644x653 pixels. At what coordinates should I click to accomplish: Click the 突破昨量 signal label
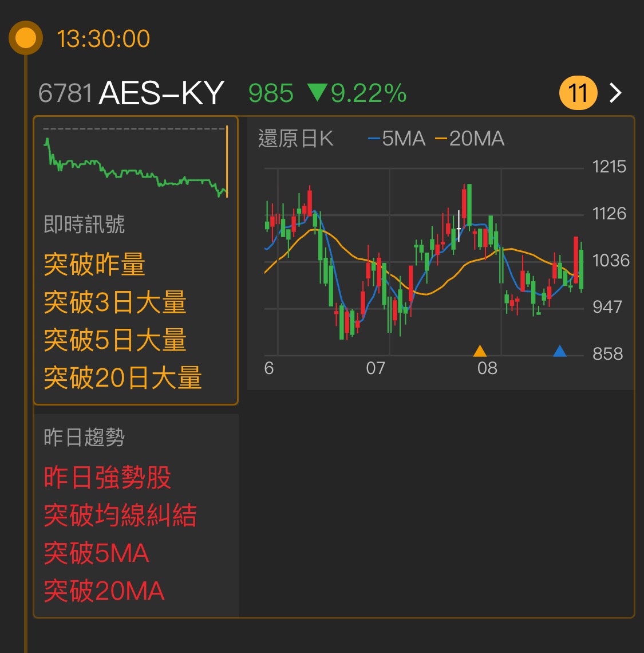(95, 265)
